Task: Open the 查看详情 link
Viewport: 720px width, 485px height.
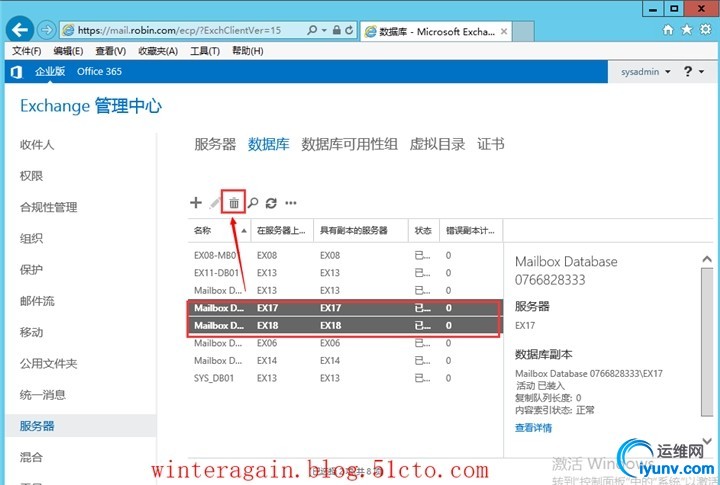Action: 533,428
